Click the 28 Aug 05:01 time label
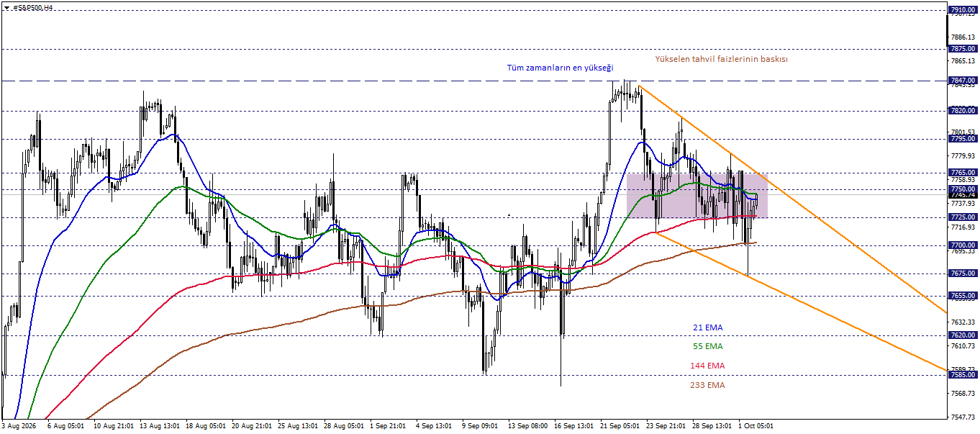This screenshot has height=434, width=980. point(344,426)
